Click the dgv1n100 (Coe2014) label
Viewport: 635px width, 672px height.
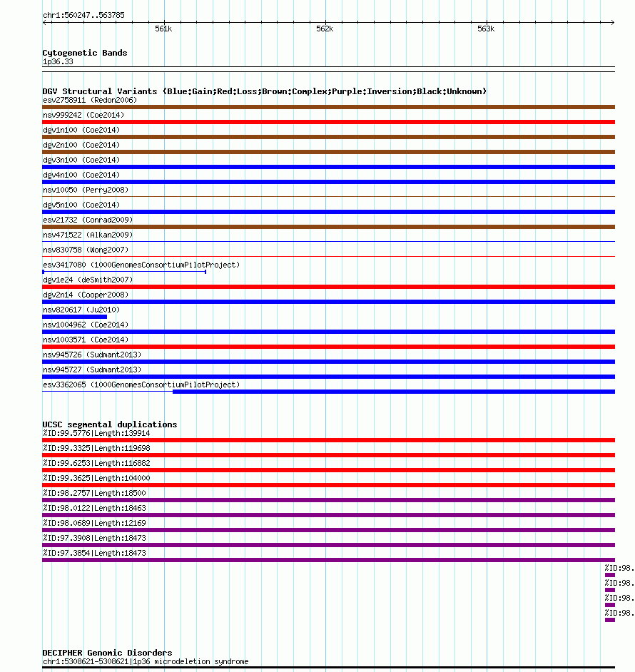(x=81, y=130)
